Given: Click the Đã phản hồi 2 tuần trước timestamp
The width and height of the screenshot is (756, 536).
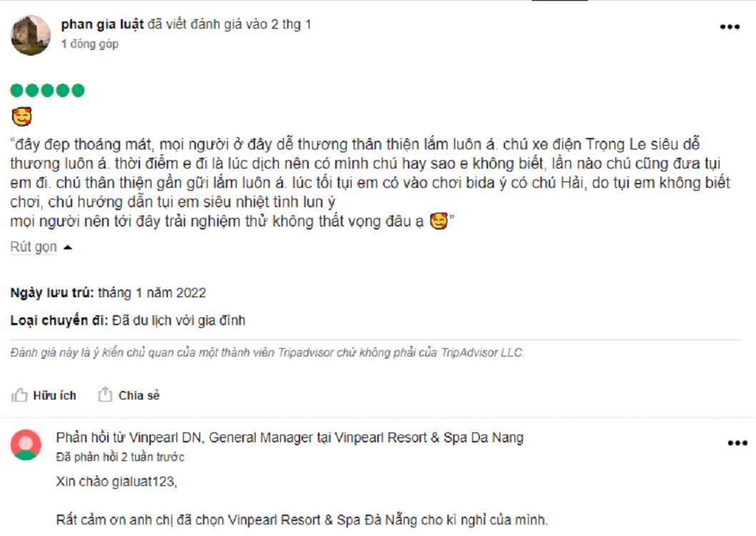Looking at the screenshot, I should pos(120,457).
